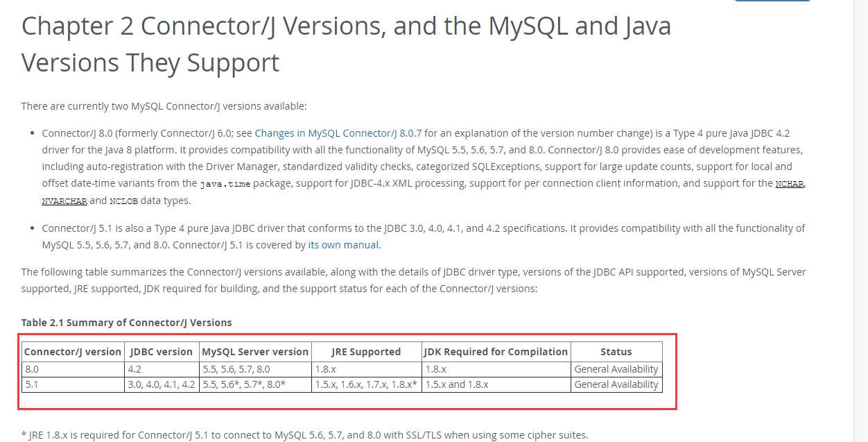Click the blue button at top right edge
Viewport: 868px width, 442px height.
click(772, 1)
